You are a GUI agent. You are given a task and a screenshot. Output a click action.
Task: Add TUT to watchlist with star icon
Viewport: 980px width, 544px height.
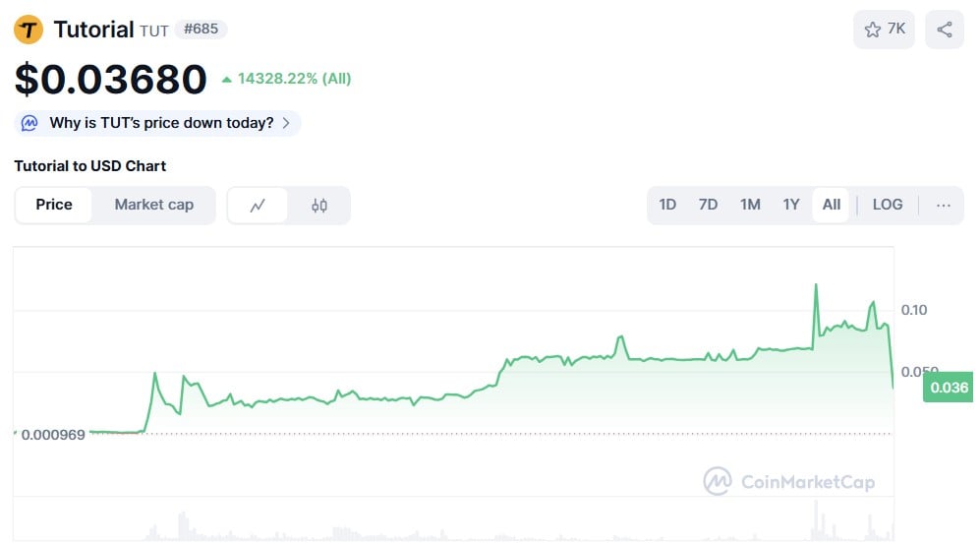click(x=872, y=30)
